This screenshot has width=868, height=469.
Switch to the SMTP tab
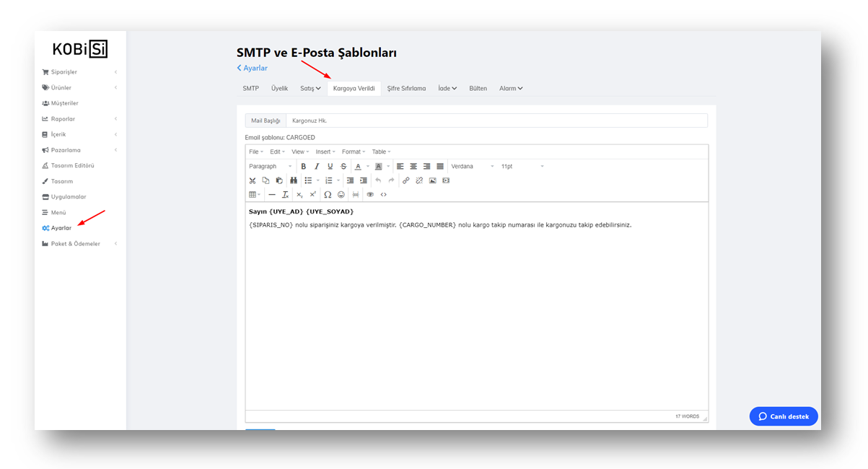250,88
